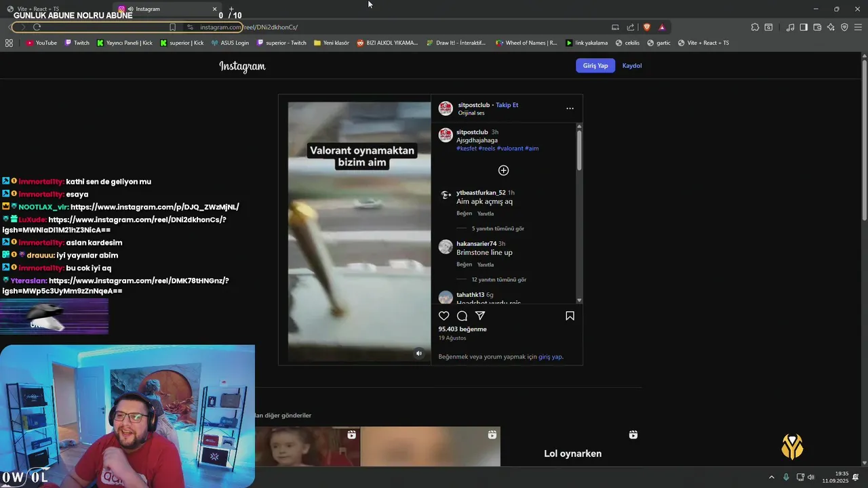Follow sitpostclub with Takip Et

pyautogui.click(x=507, y=105)
